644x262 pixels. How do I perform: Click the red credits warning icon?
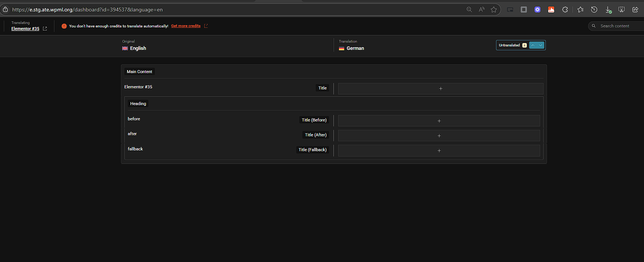(64, 26)
